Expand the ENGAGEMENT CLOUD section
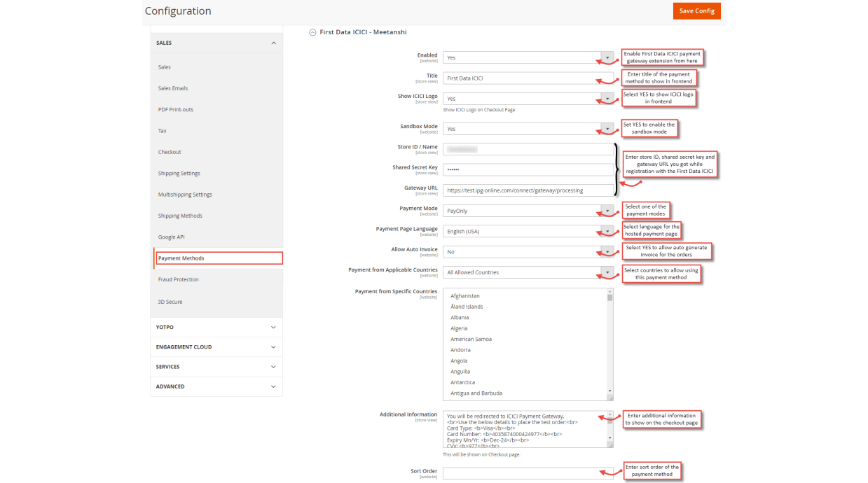 tap(216, 346)
